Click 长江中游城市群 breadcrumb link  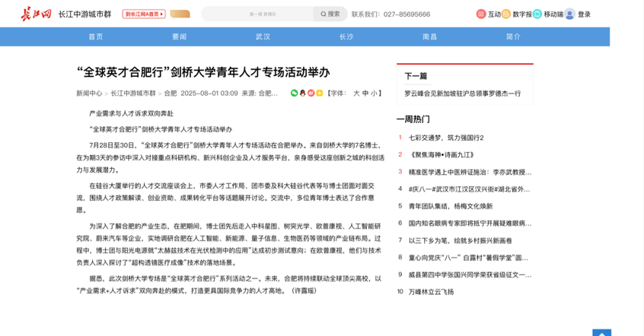coord(133,94)
